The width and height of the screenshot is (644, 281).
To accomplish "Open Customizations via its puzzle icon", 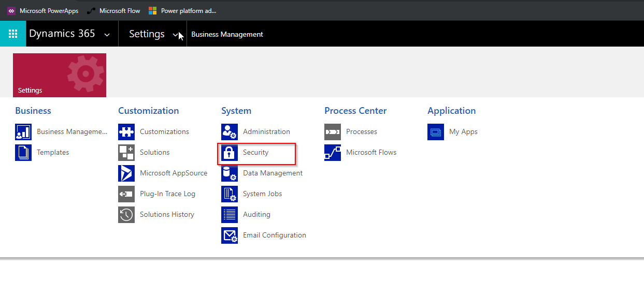I will pyautogui.click(x=126, y=132).
